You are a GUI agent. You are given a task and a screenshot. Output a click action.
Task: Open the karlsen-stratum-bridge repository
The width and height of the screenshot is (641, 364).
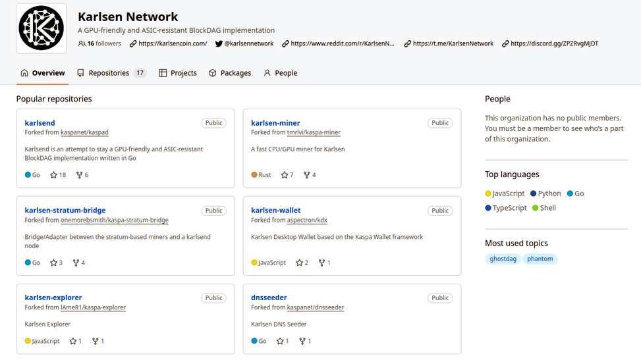pyautogui.click(x=65, y=211)
